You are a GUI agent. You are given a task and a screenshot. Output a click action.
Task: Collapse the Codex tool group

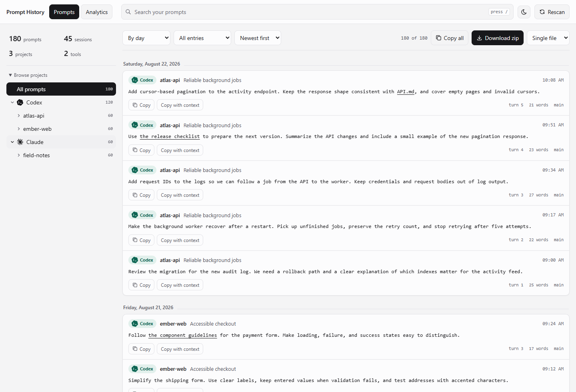point(12,102)
